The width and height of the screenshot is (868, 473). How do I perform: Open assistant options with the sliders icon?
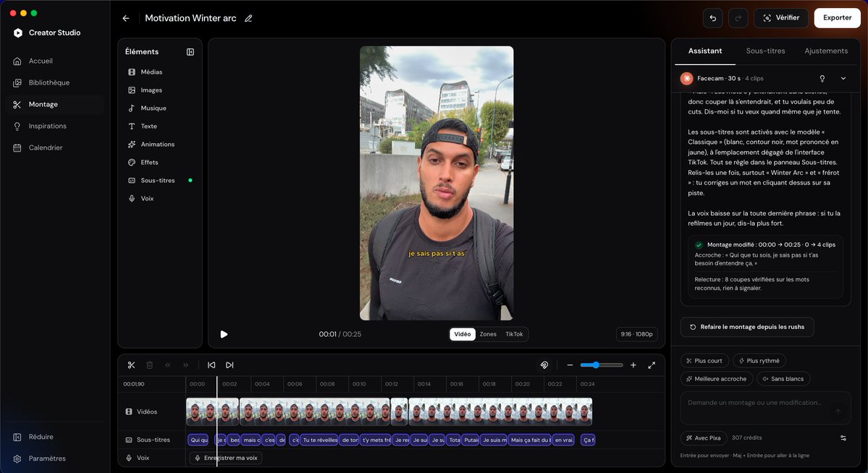pos(843,438)
